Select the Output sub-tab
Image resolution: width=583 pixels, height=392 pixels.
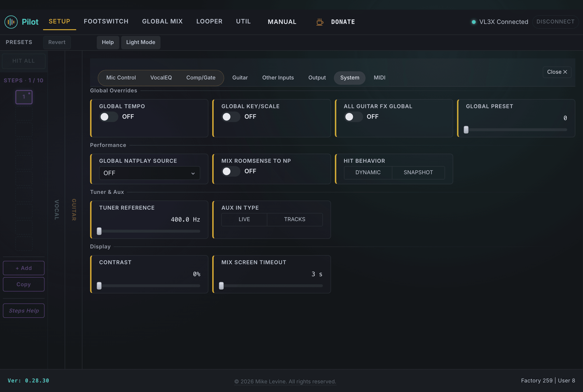(317, 78)
